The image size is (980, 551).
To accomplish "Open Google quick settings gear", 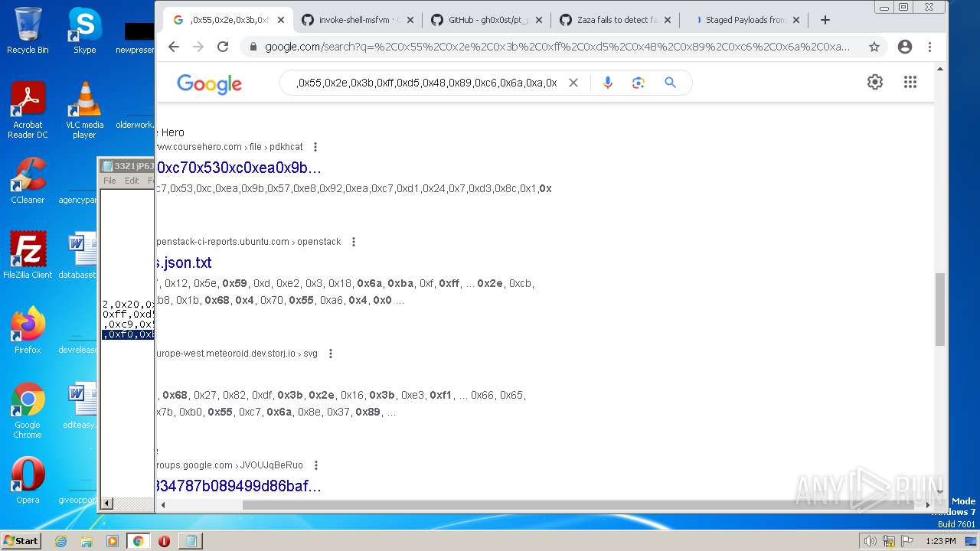I will 875,82.
